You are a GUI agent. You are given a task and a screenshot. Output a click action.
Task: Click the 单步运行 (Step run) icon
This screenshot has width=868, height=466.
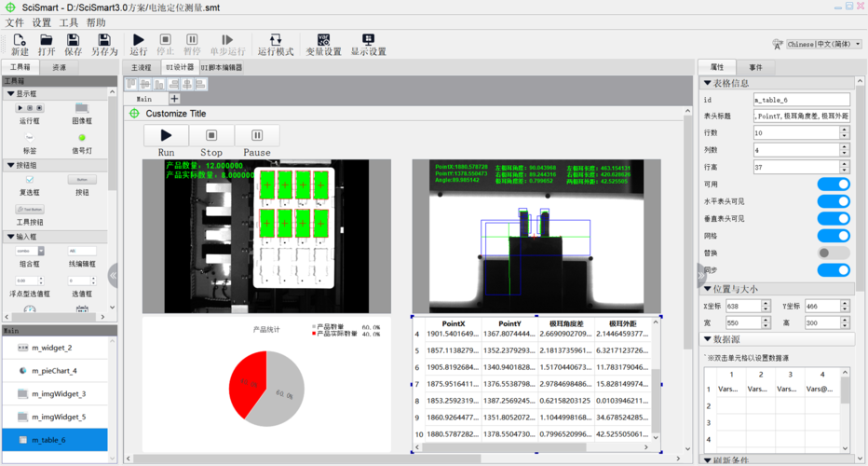pyautogui.click(x=227, y=40)
